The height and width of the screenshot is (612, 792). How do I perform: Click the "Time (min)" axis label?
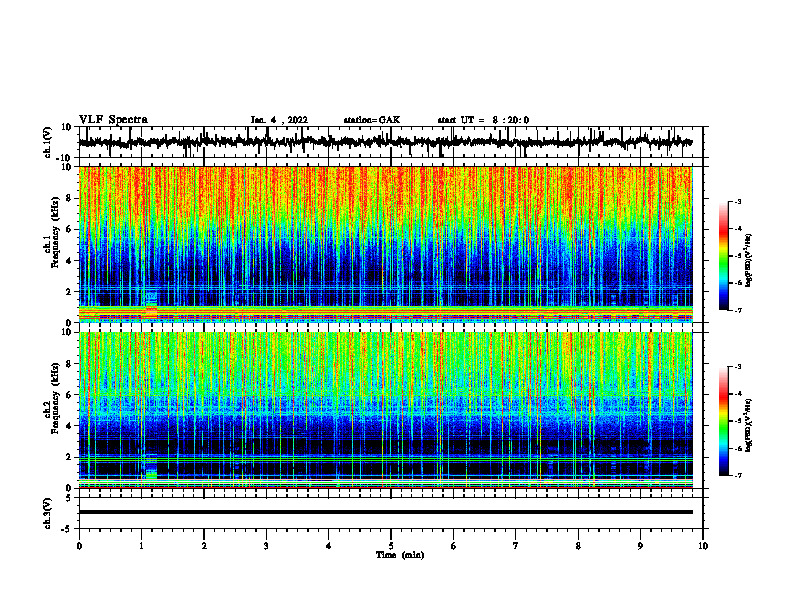(x=400, y=555)
